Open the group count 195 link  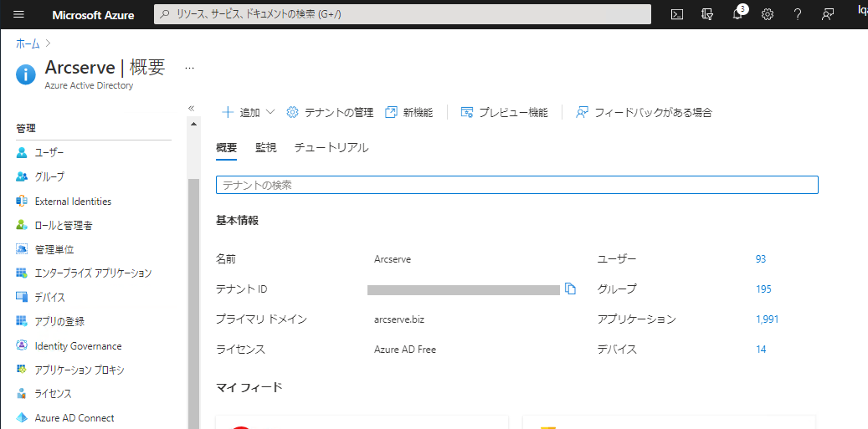763,289
